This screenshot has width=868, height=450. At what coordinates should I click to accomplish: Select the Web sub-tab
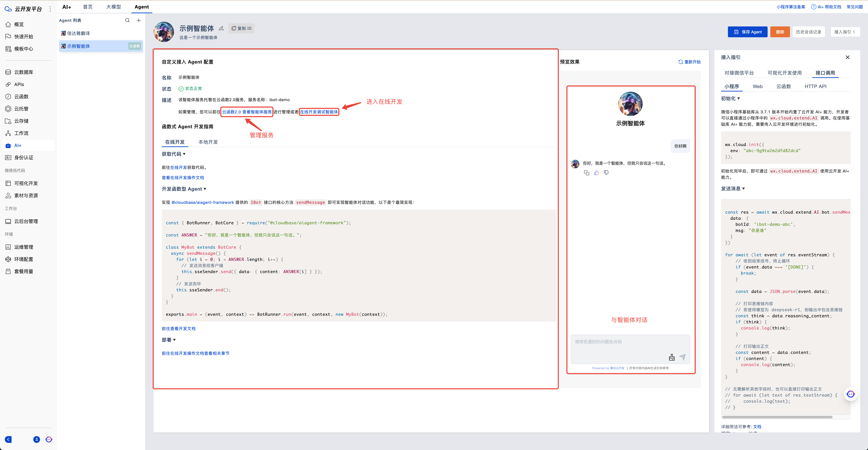(757, 87)
